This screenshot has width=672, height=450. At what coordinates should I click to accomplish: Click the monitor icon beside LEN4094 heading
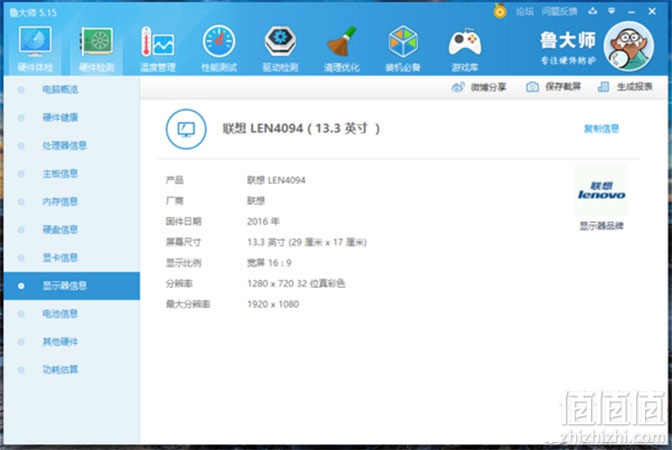[186, 129]
